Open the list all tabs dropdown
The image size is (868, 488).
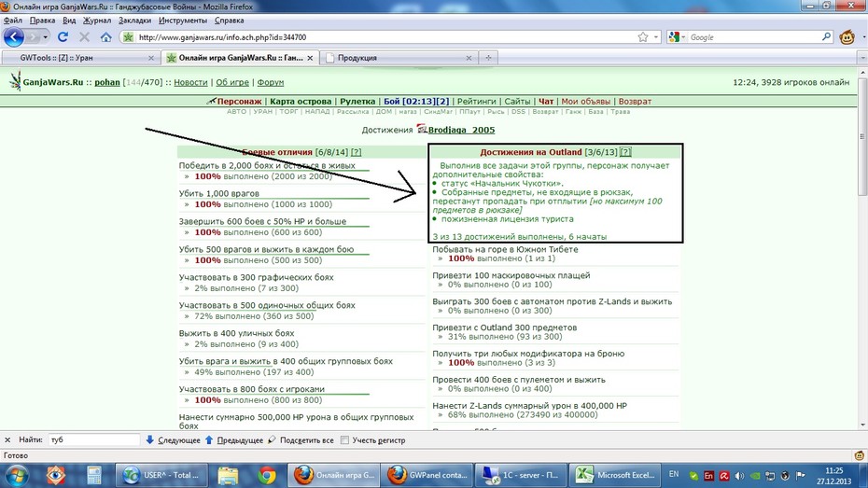(x=862, y=58)
